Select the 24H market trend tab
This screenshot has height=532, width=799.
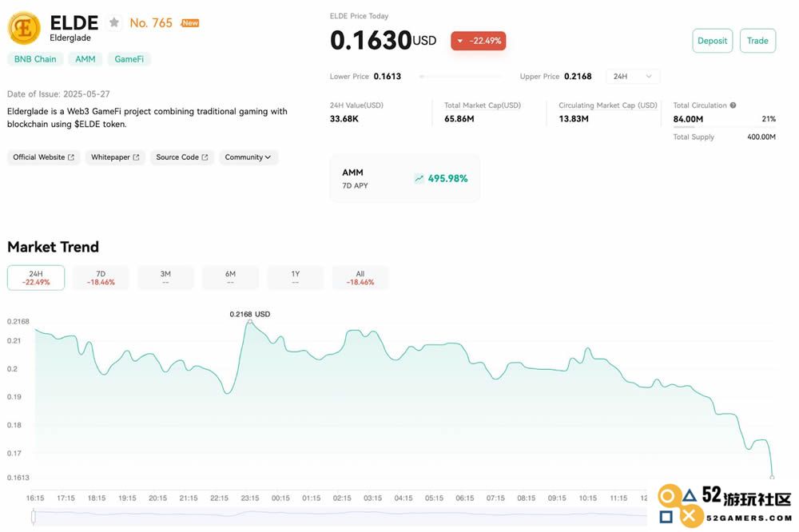point(36,278)
